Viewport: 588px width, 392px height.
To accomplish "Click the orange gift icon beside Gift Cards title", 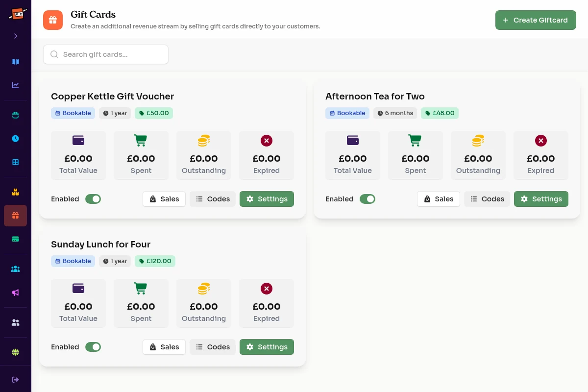I will tap(53, 20).
